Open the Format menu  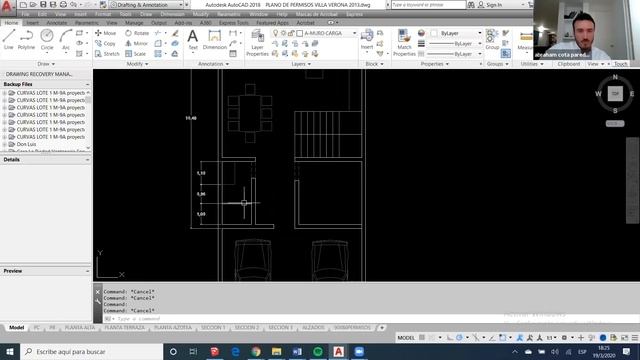103,14
